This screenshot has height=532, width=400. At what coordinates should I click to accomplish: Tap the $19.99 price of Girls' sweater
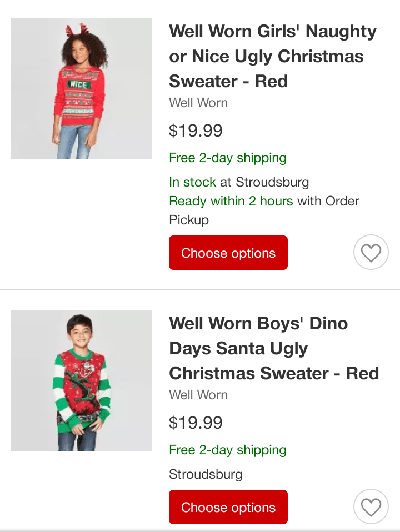point(196,131)
